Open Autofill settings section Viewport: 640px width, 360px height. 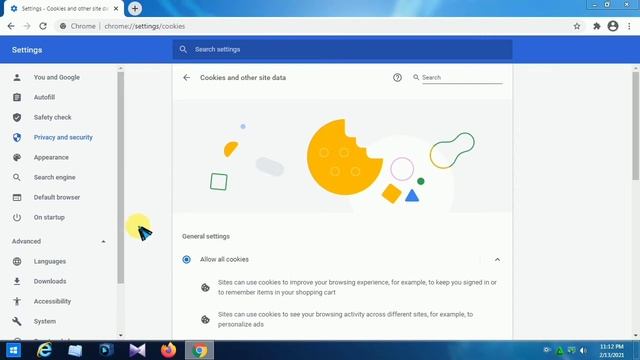tap(44, 97)
